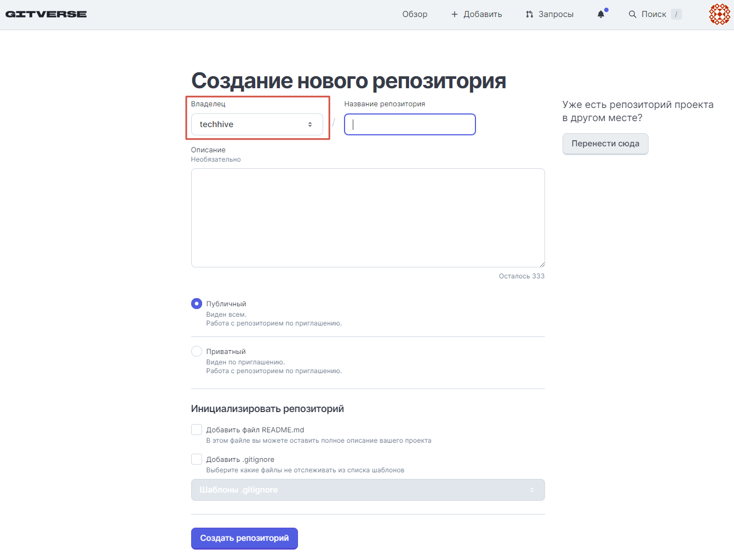Click the plus icon beside Добавить
The image size is (734, 560).
pyautogui.click(x=455, y=14)
